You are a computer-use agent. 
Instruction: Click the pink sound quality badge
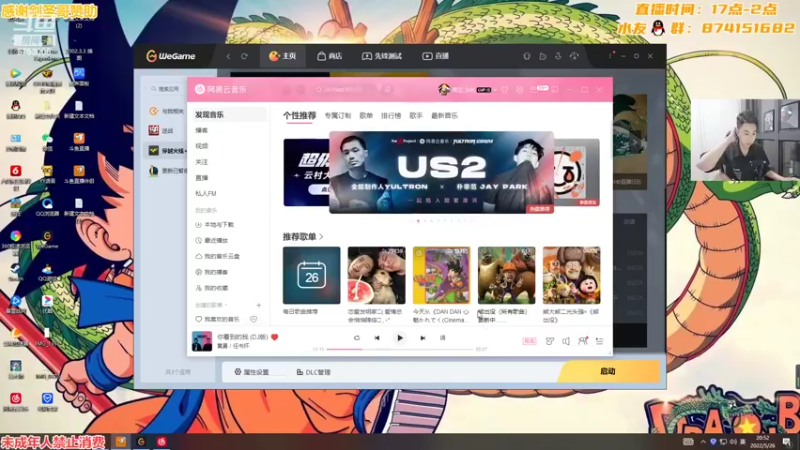[529, 341]
